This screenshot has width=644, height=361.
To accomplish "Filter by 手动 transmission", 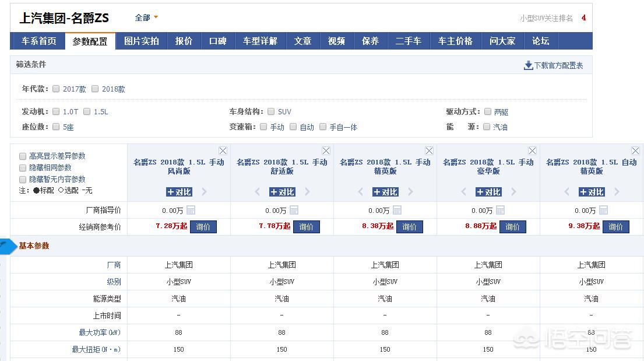I will (263, 127).
